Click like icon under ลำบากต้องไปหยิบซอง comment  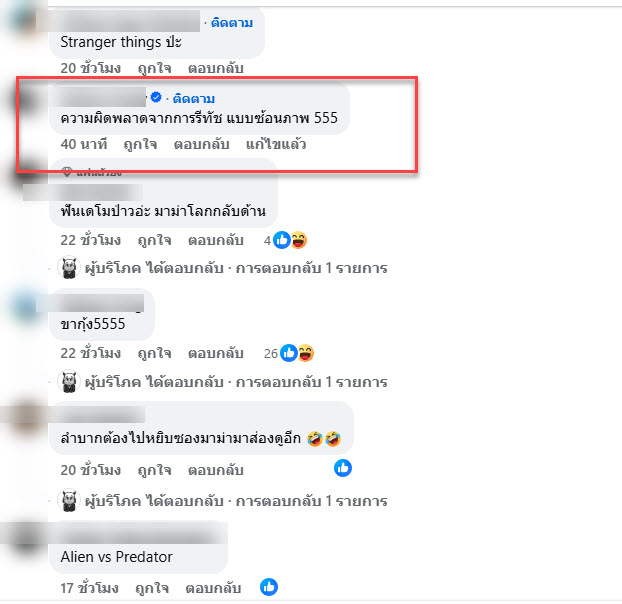pos(343,468)
